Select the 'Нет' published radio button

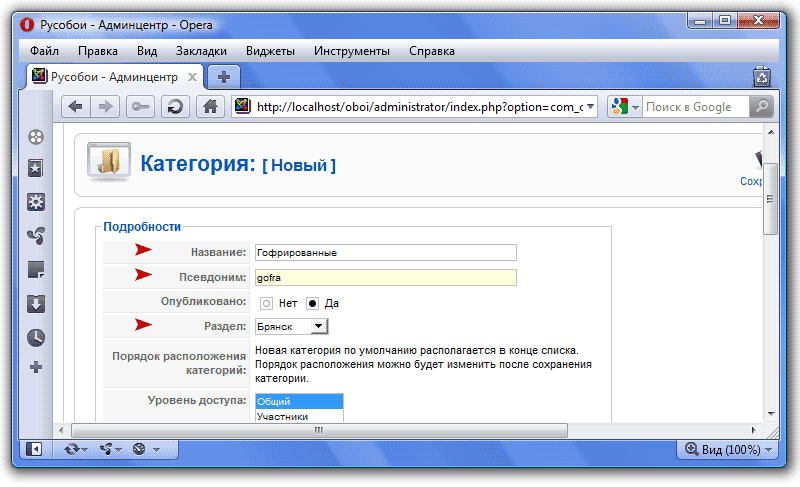(x=267, y=303)
